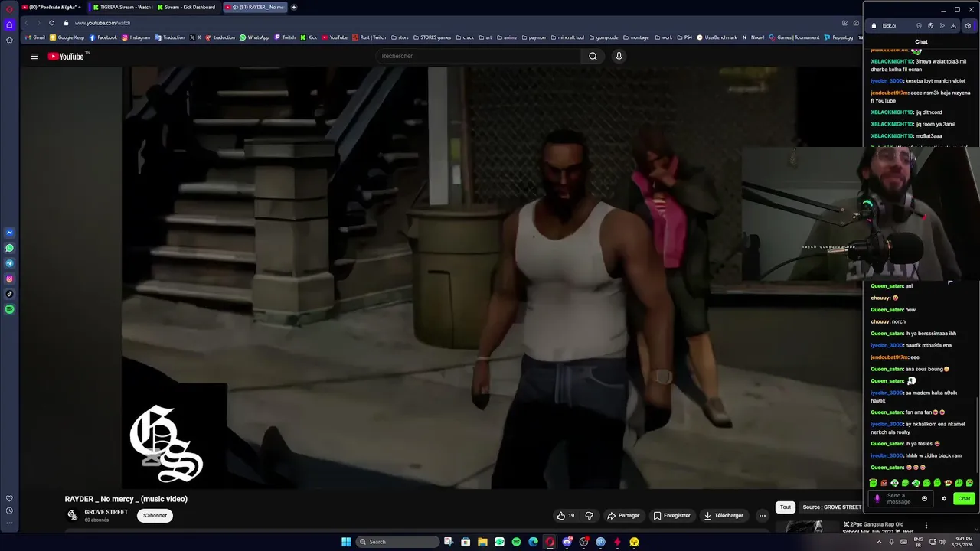Show hidden tray icons chevron

coord(879,542)
